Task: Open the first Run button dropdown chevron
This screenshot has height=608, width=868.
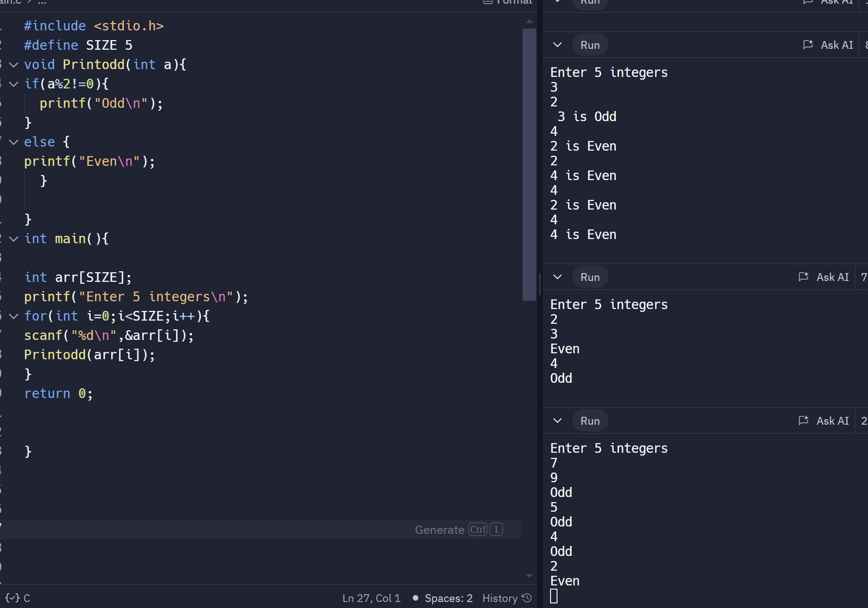Action: pos(557,45)
